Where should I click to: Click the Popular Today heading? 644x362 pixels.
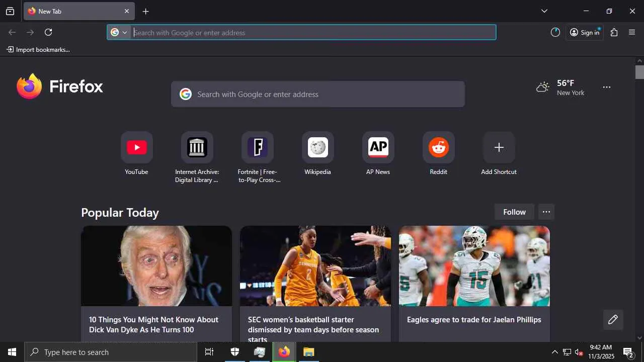tap(120, 213)
